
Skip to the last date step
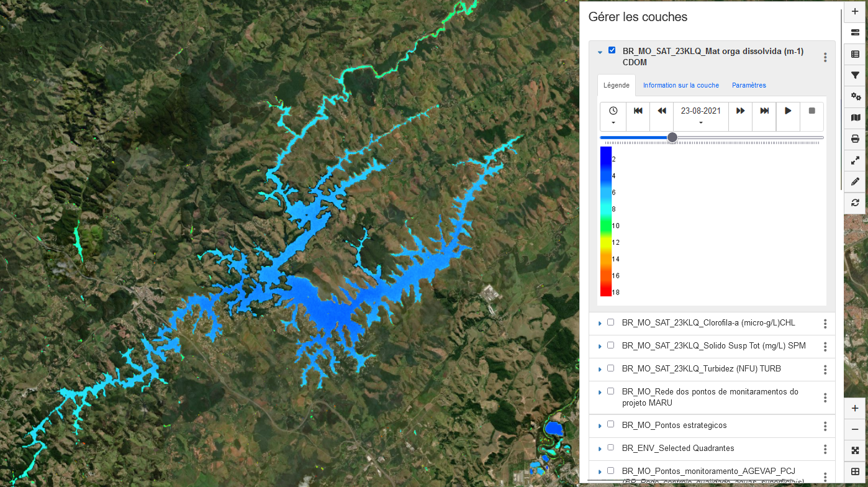764,111
